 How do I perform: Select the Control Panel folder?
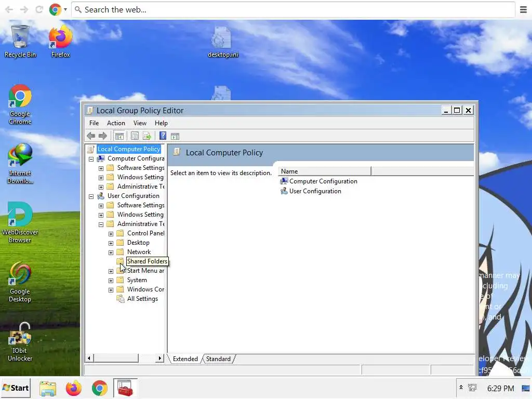[x=146, y=233]
